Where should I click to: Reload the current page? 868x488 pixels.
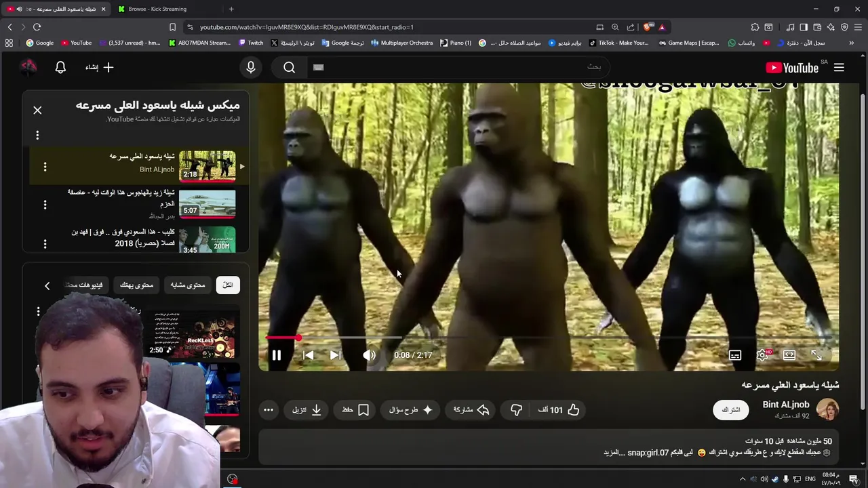click(37, 27)
